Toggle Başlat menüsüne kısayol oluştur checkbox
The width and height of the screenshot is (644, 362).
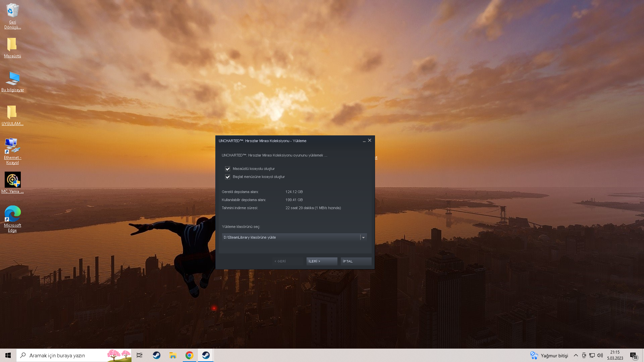tap(227, 177)
